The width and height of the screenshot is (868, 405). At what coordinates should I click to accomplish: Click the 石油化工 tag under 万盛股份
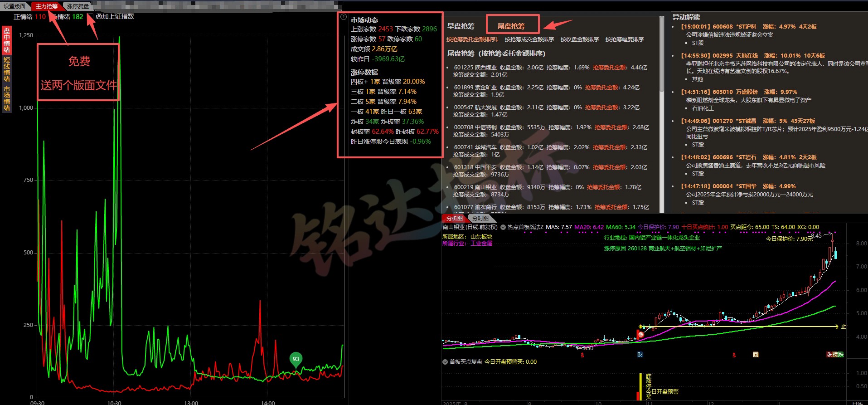(703, 108)
